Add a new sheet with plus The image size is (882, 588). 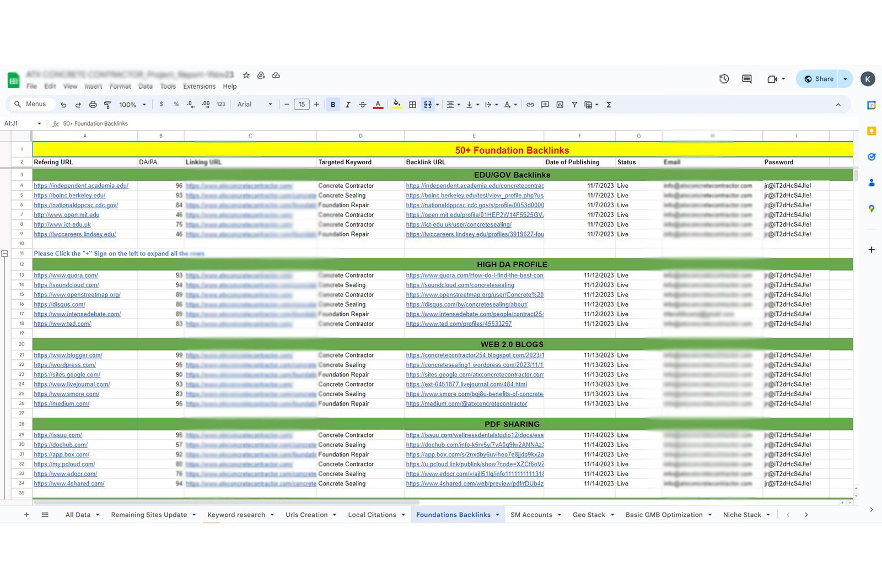click(26, 515)
